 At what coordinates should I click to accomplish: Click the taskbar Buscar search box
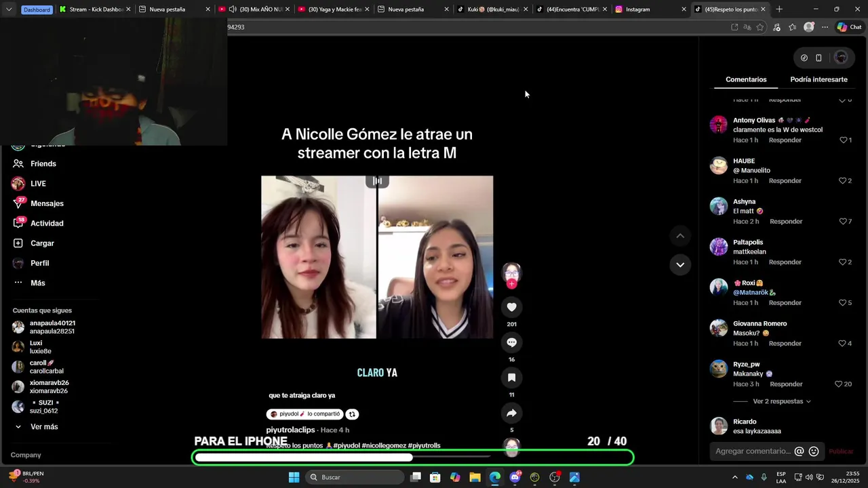pos(355,477)
